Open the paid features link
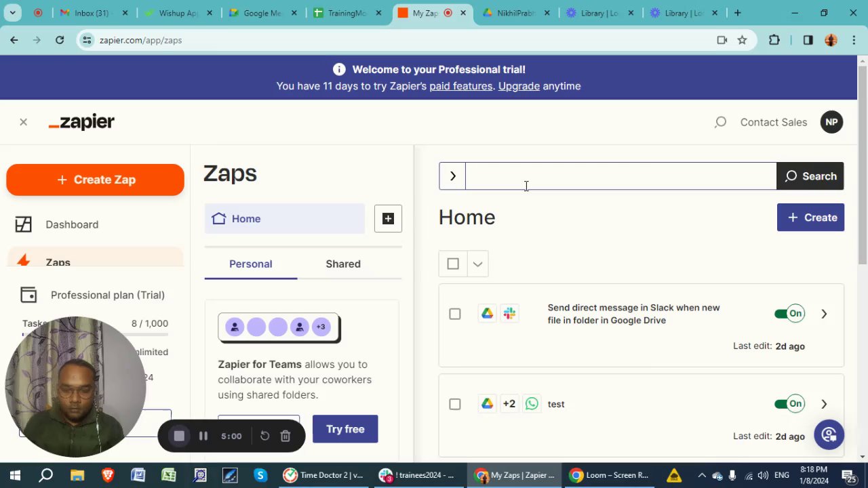The image size is (868, 488). 460,86
